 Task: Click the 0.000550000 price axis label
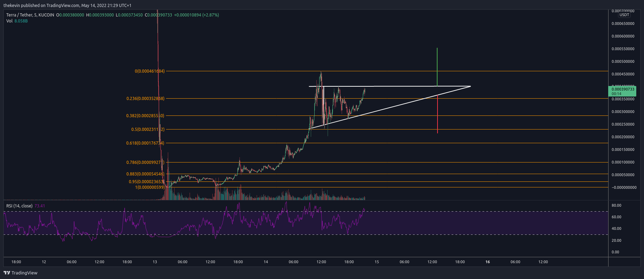(x=623, y=49)
